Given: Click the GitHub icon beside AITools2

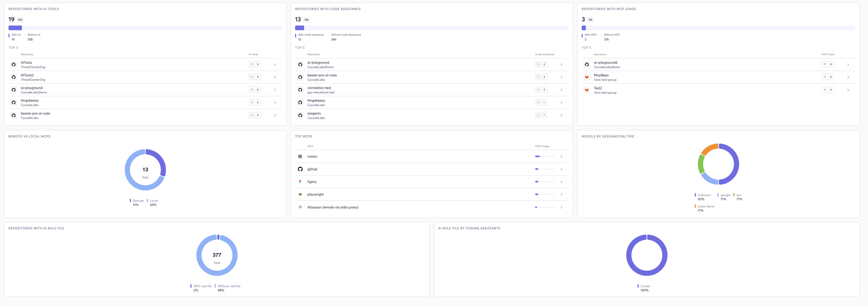Looking at the screenshot, I should point(14,77).
